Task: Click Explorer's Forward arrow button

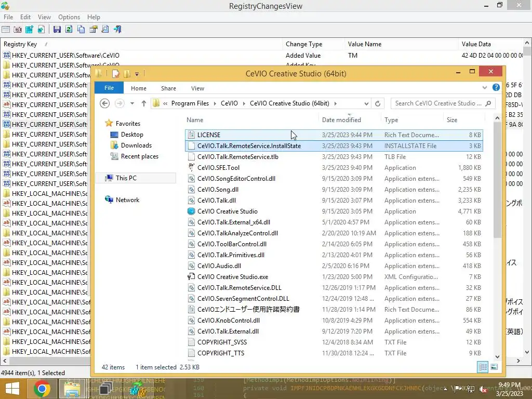Action: [x=119, y=103]
